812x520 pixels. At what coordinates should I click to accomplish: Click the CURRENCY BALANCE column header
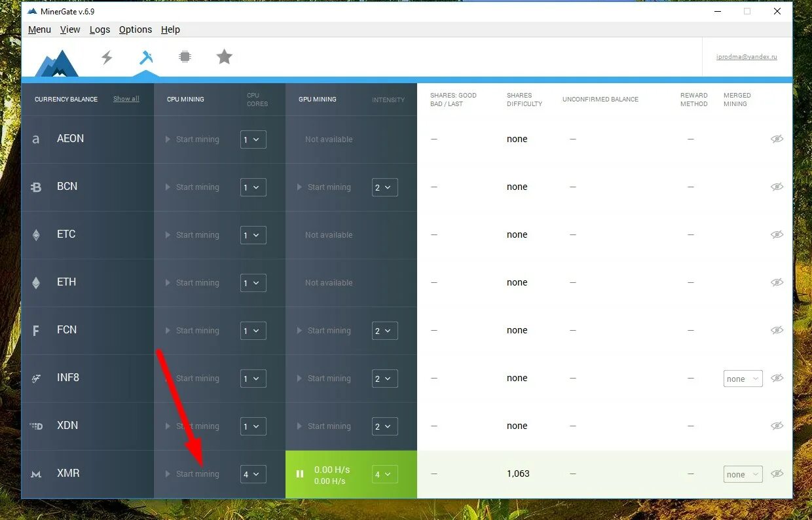pyautogui.click(x=66, y=100)
